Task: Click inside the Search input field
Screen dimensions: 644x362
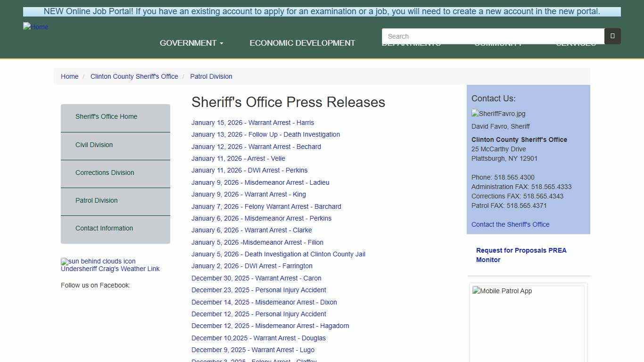Action: (x=493, y=36)
